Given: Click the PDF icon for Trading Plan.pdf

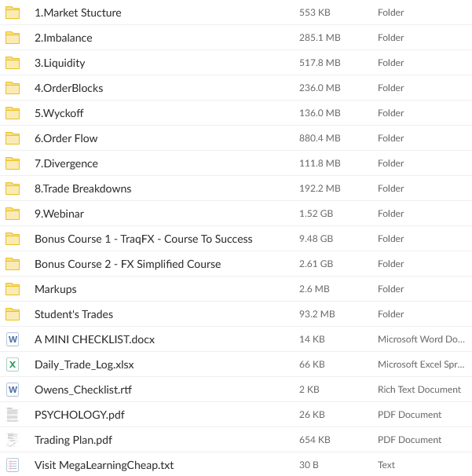Looking at the screenshot, I should [13, 440].
